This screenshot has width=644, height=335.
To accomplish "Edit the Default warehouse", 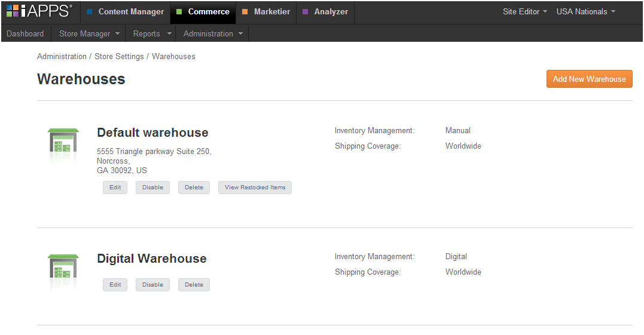I will pos(115,188).
